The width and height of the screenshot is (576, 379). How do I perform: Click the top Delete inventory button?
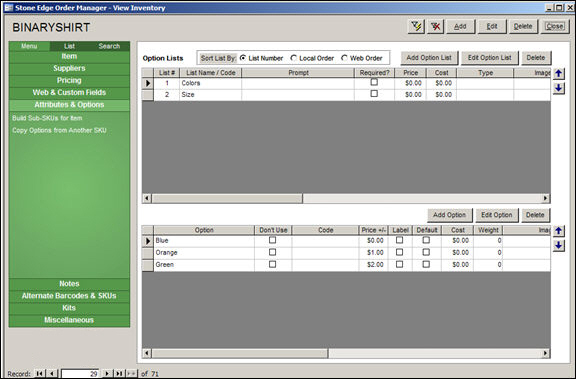tap(523, 26)
